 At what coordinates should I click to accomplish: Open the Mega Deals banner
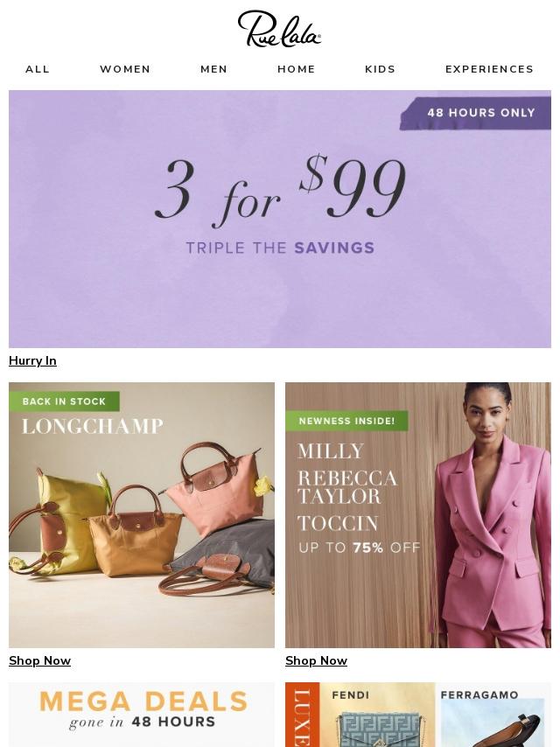[x=142, y=714]
